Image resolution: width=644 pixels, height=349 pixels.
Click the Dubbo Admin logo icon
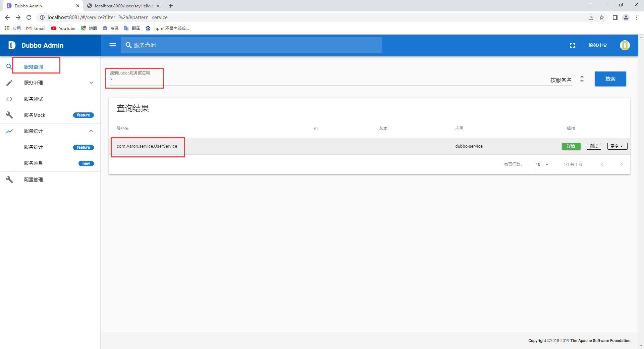click(12, 45)
